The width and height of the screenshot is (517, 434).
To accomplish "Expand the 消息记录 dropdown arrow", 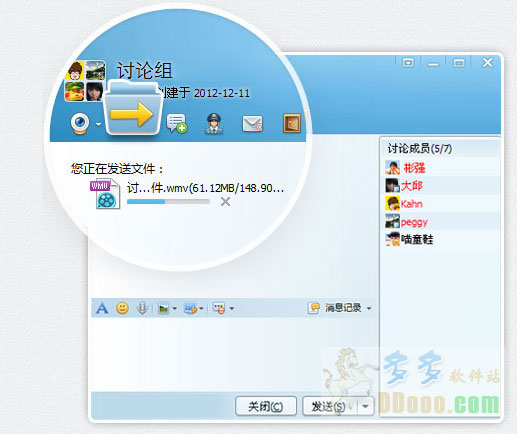I will tap(369, 308).
